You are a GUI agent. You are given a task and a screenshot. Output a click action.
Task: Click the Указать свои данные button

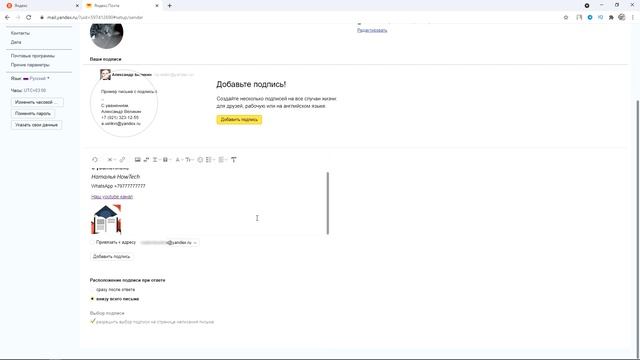36,125
